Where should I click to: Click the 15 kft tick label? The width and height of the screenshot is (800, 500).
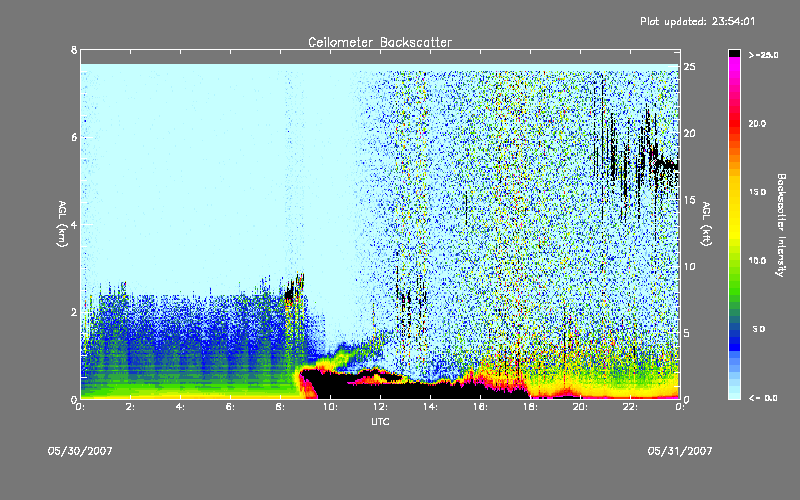(x=689, y=200)
